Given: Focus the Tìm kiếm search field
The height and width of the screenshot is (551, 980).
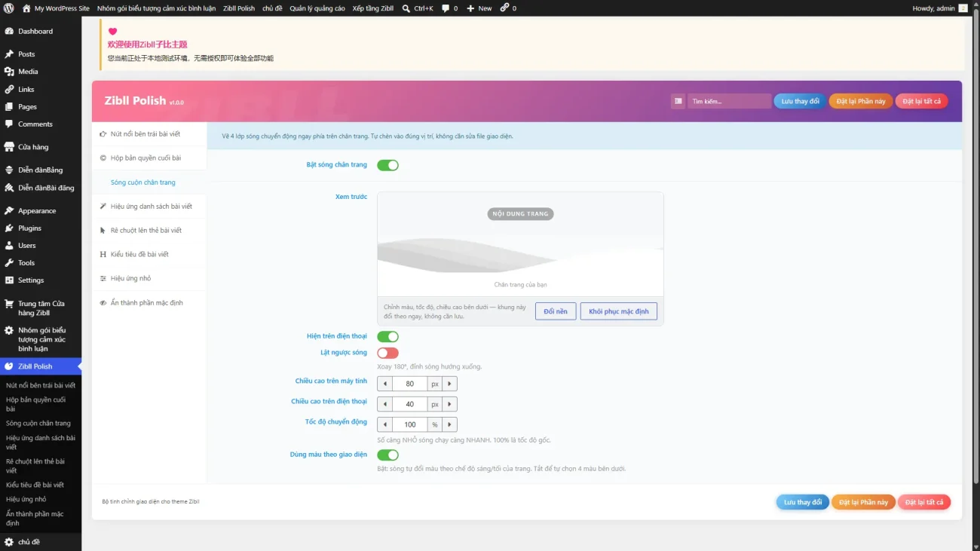Looking at the screenshot, I should click(729, 101).
